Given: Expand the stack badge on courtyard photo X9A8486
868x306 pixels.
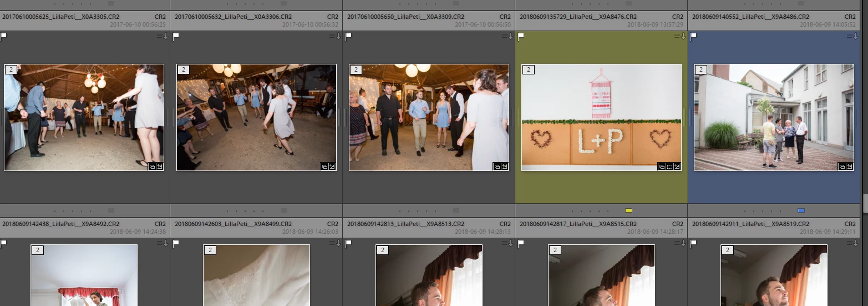Looking at the screenshot, I should [x=702, y=69].
